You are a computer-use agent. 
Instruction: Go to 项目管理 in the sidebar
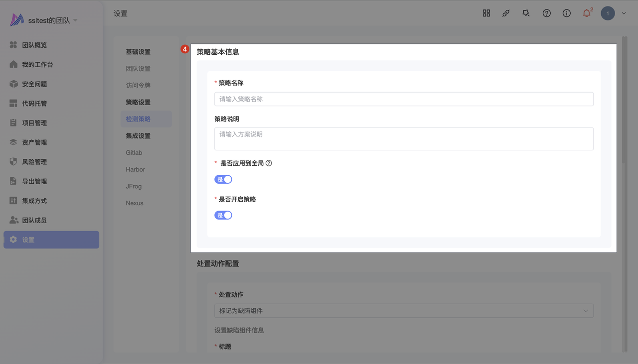tap(34, 123)
